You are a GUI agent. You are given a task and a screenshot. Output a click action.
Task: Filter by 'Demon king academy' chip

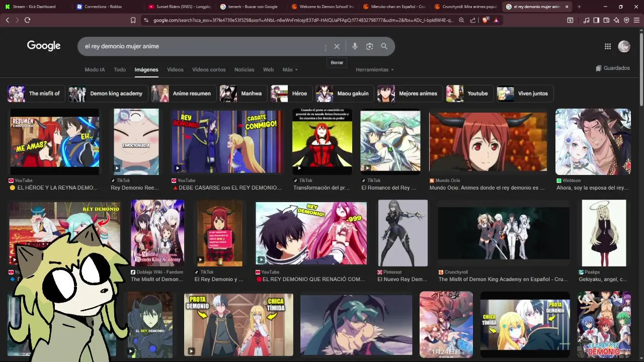pyautogui.click(x=109, y=94)
